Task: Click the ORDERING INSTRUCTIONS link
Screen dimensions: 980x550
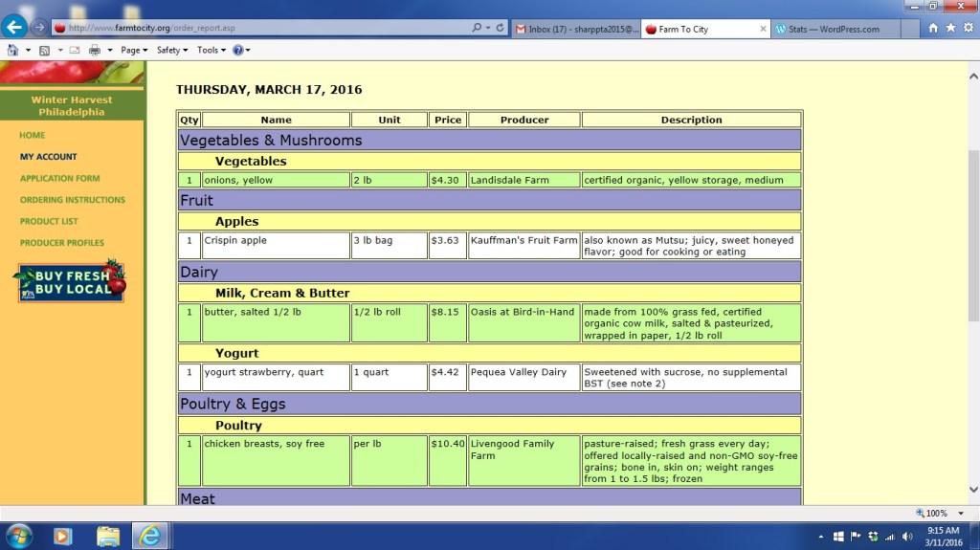Action: click(x=73, y=200)
